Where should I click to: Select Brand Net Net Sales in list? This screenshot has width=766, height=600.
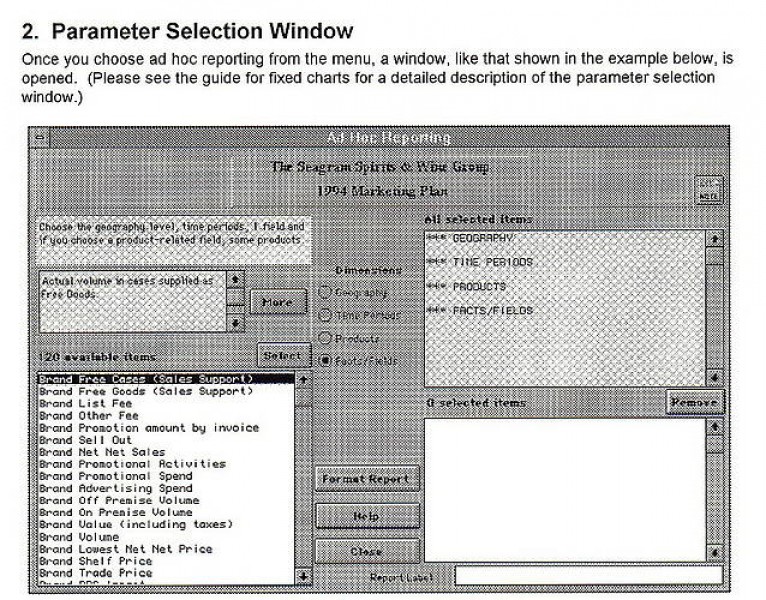click(x=101, y=452)
